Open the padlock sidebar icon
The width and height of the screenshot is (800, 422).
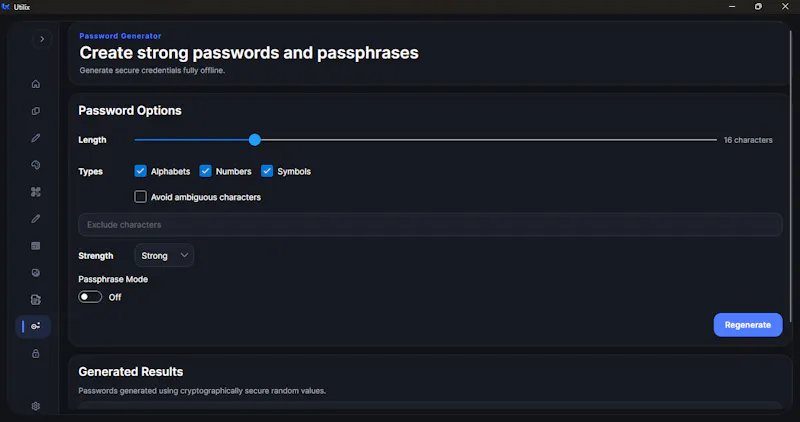[36, 354]
